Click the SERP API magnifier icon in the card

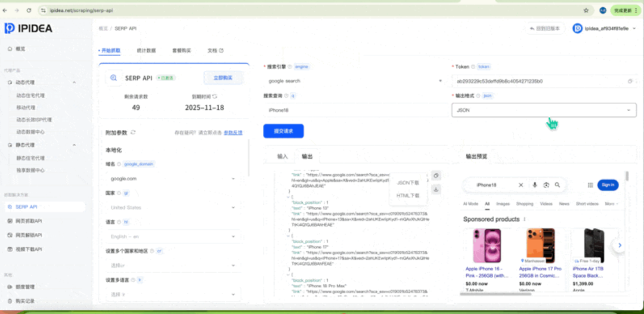[x=113, y=78]
